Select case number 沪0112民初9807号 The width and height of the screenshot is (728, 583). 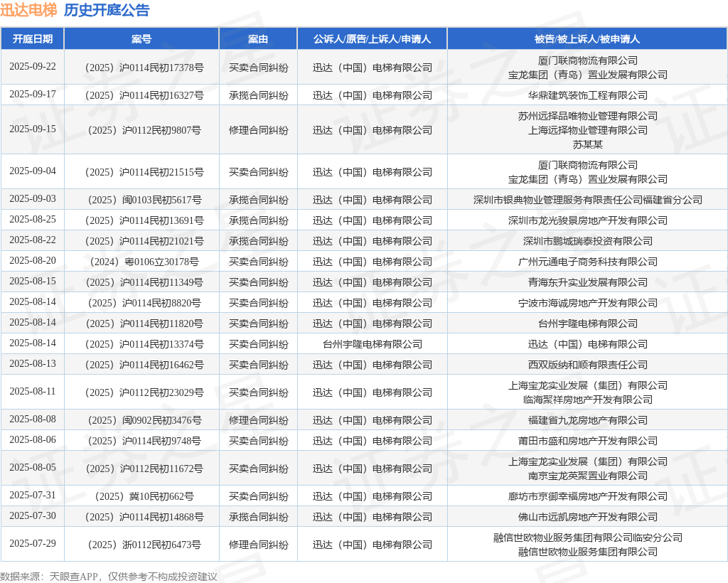click(x=144, y=130)
